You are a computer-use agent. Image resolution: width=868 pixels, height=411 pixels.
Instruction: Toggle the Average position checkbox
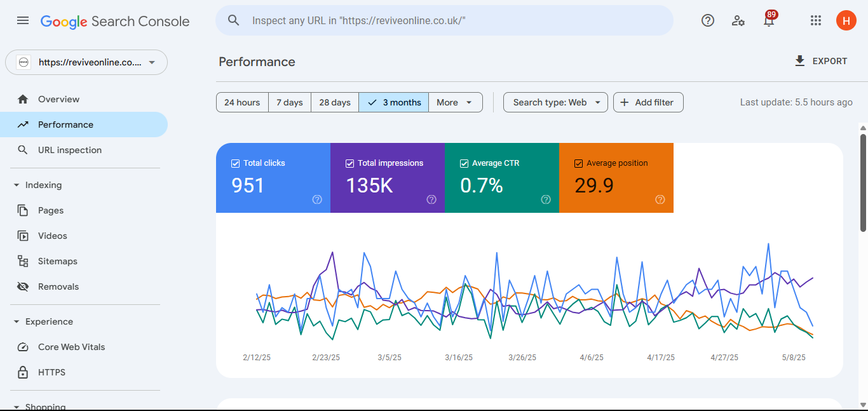(578, 163)
